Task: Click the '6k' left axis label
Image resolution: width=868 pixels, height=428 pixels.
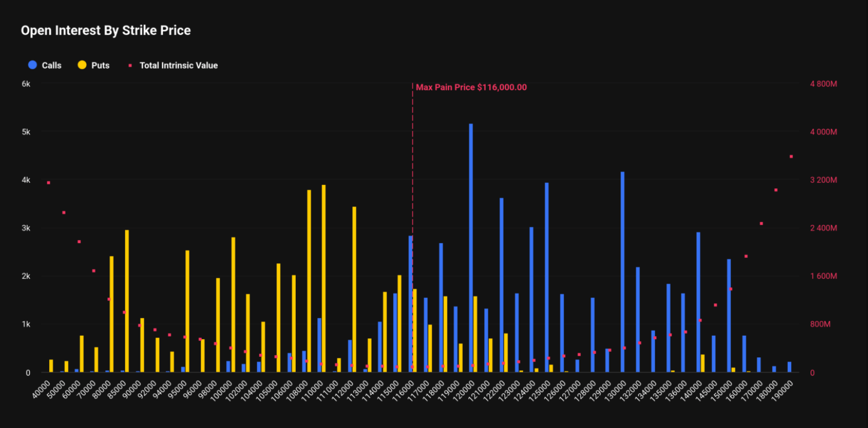Action: point(26,84)
